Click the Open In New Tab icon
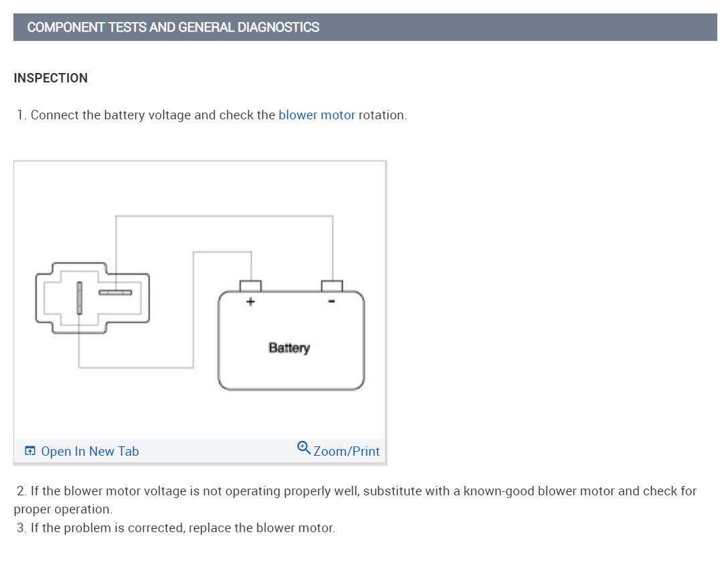The width and height of the screenshot is (728, 563). pyautogui.click(x=30, y=451)
